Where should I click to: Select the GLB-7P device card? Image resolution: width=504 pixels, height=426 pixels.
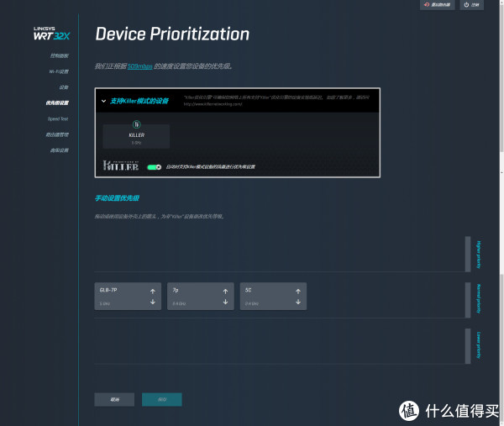[128, 296]
